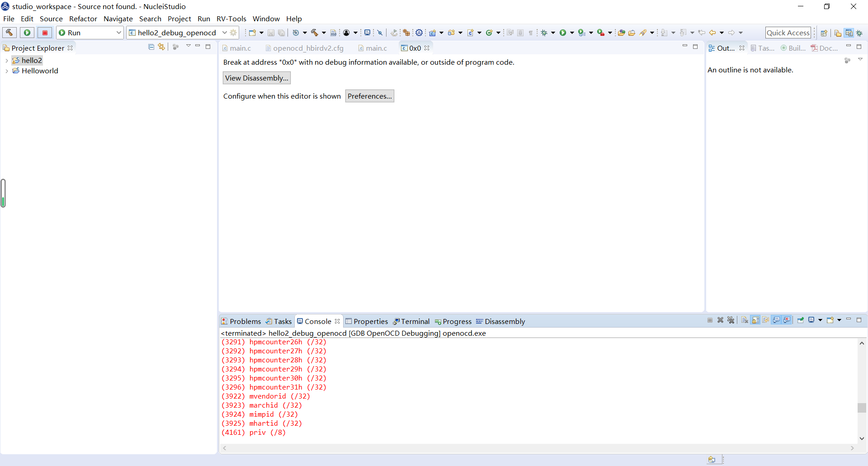Open the Run icon dropdown arrow
Screen dimensions: 868x466
572,33
